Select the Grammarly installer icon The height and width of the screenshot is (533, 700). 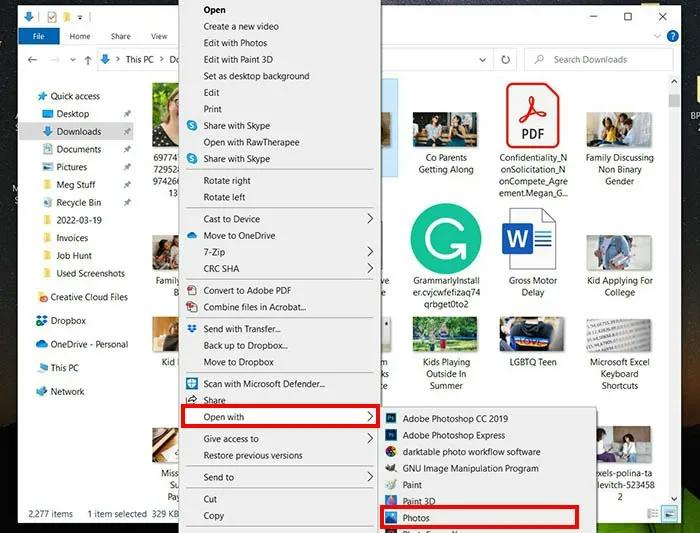pos(446,239)
